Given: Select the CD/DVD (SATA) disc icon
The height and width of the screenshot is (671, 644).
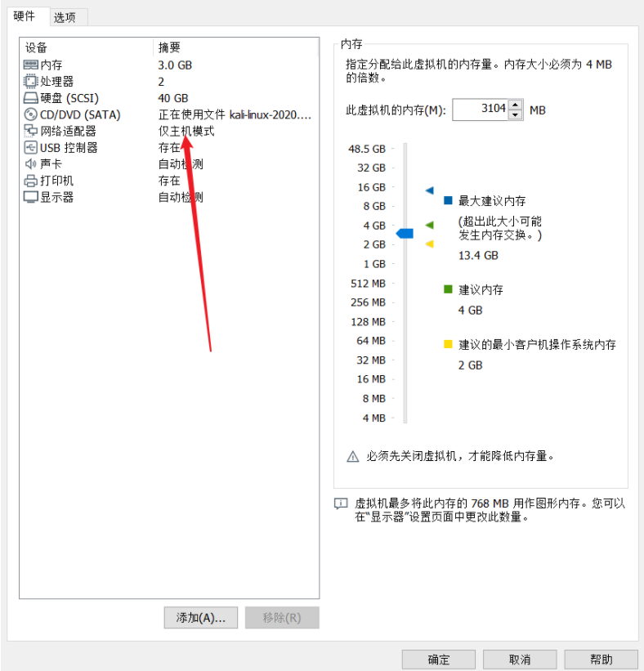Looking at the screenshot, I should click(30, 114).
